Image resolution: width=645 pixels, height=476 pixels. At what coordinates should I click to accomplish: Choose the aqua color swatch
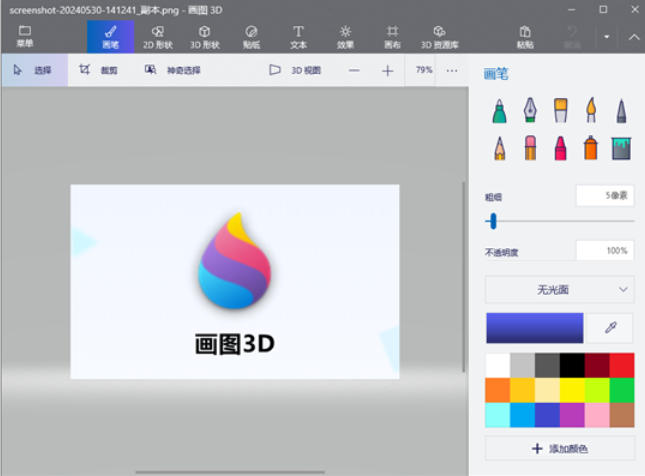tap(498, 415)
